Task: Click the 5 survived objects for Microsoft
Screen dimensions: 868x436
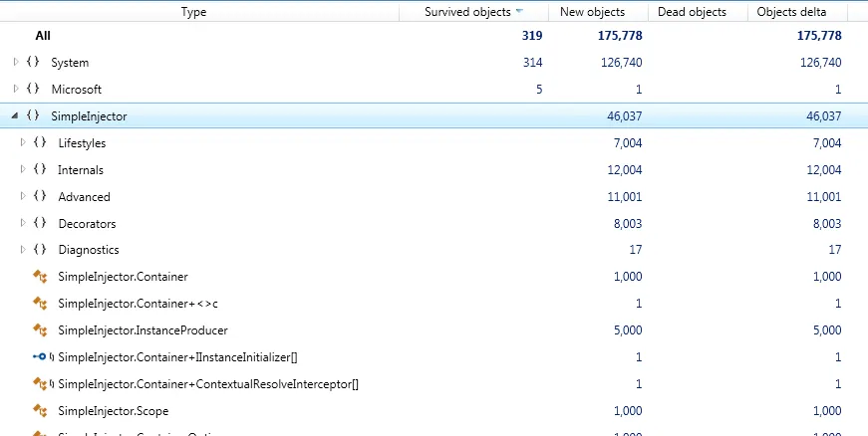Action: [539, 89]
